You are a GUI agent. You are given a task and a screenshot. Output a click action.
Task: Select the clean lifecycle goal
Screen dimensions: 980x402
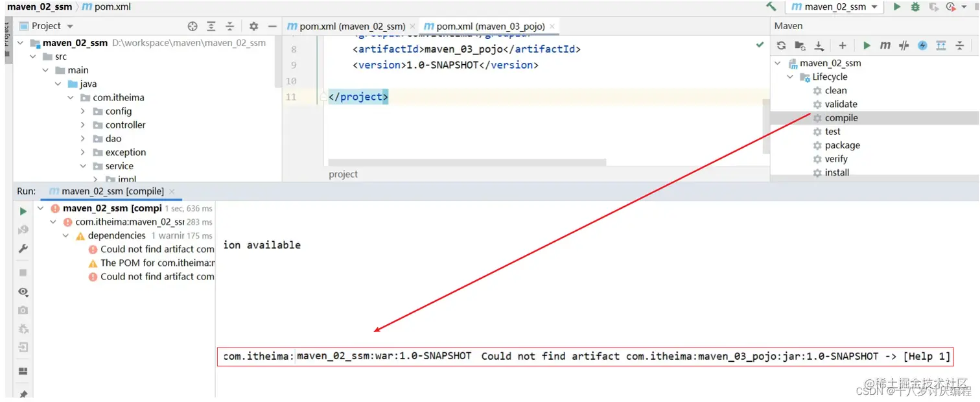pyautogui.click(x=835, y=91)
